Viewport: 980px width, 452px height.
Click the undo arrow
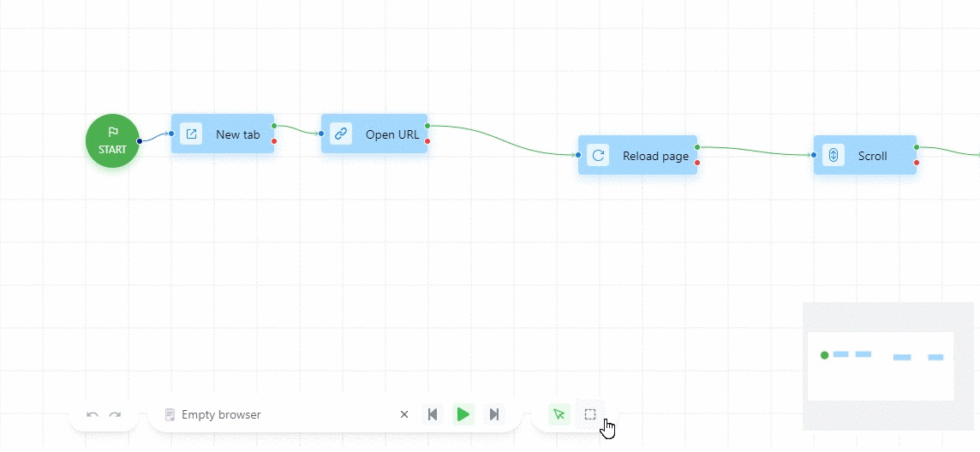click(93, 415)
